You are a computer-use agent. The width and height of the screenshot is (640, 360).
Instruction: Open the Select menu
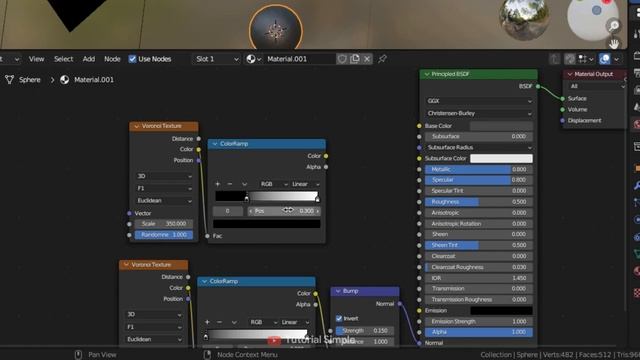point(64,59)
